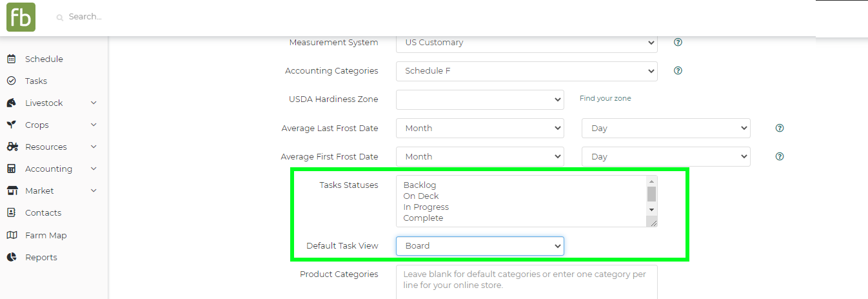Click into the Product Categories text area

point(526,281)
